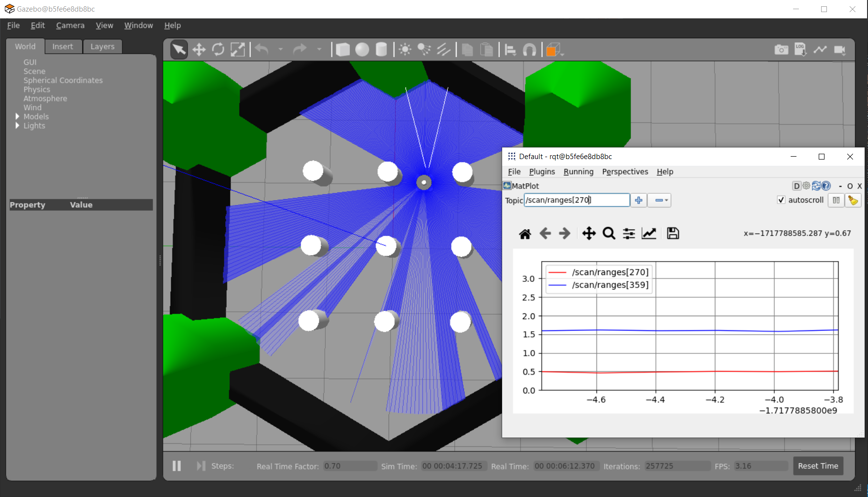Switch to the Layers tab
The height and width of the screenshot is (497, 868).
coord(102,46)
